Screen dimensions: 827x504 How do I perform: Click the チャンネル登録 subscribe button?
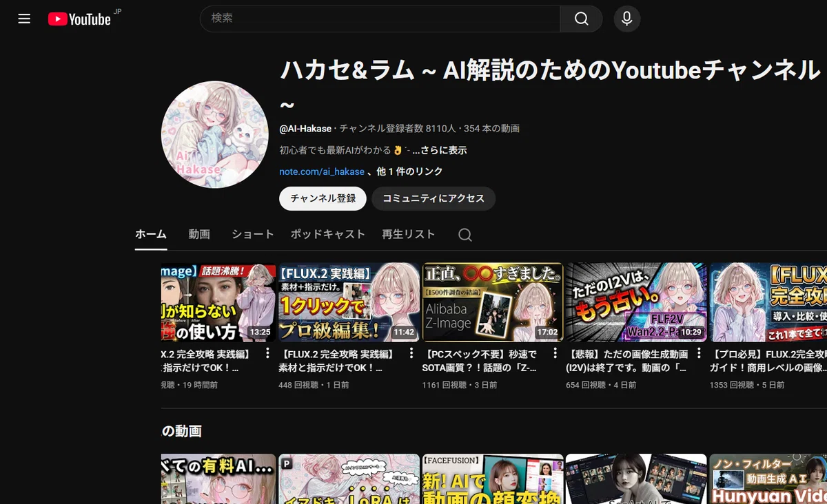coord(323,198)
